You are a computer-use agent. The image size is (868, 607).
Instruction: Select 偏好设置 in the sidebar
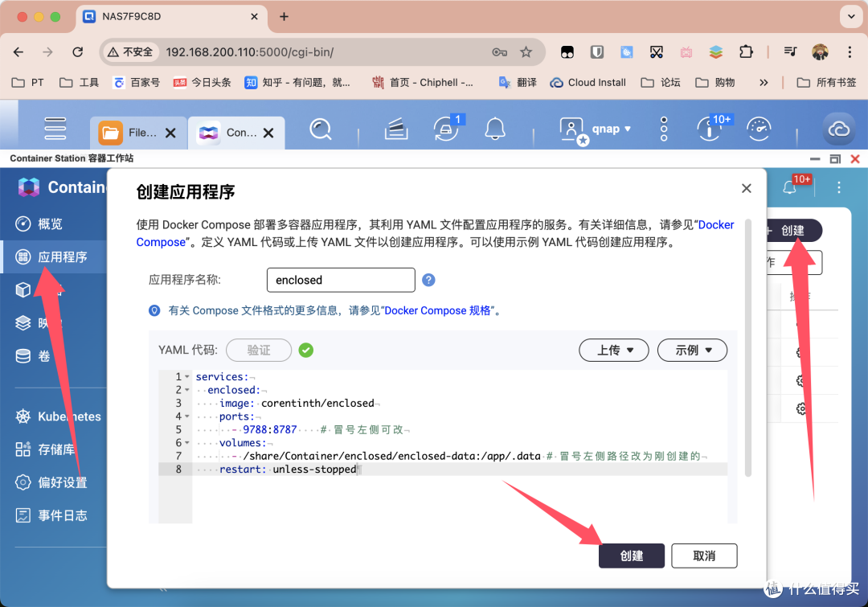coord(62,482)
